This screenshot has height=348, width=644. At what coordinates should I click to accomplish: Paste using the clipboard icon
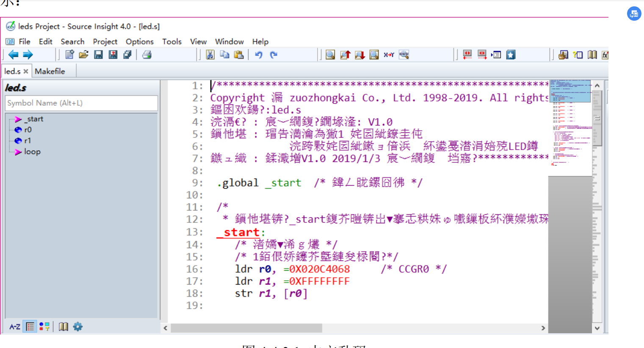pyautogui.click(x=239, y=55)
